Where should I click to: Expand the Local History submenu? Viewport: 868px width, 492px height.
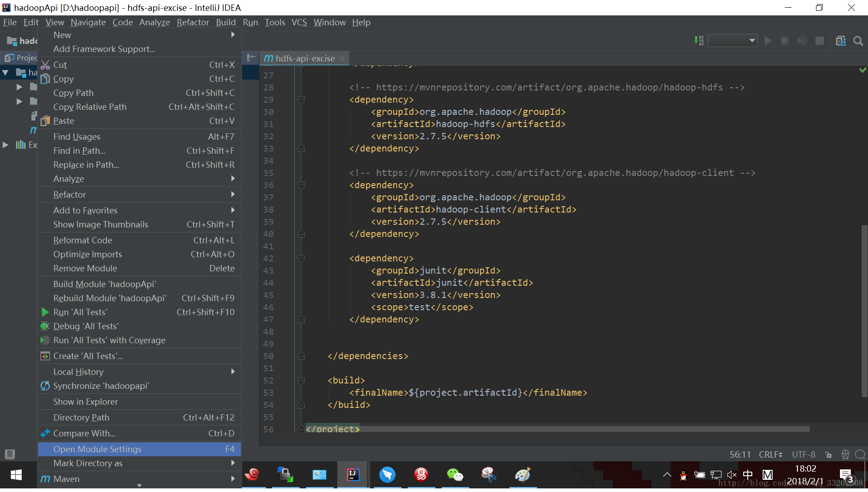[139, 372]
